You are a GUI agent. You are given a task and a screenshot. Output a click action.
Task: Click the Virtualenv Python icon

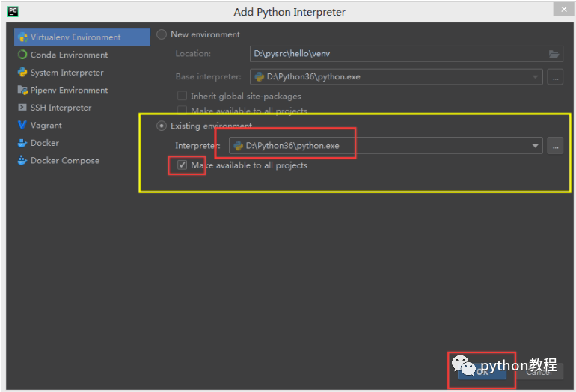point(22,37)
